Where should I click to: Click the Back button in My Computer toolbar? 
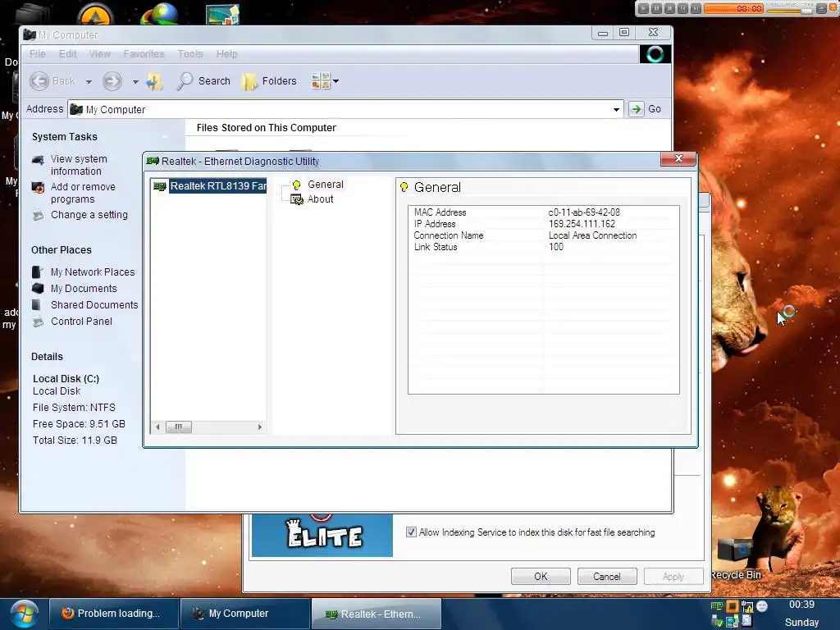[52, 81]
